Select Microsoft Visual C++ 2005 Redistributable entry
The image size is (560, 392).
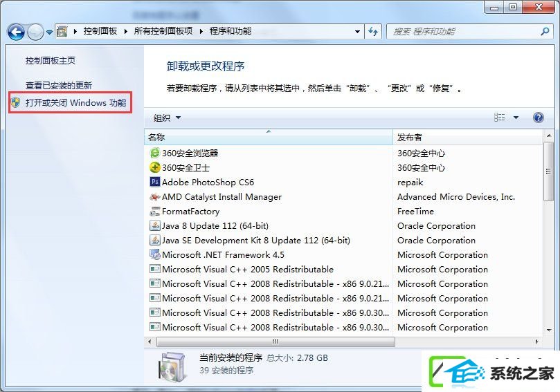tap(248, 270)
